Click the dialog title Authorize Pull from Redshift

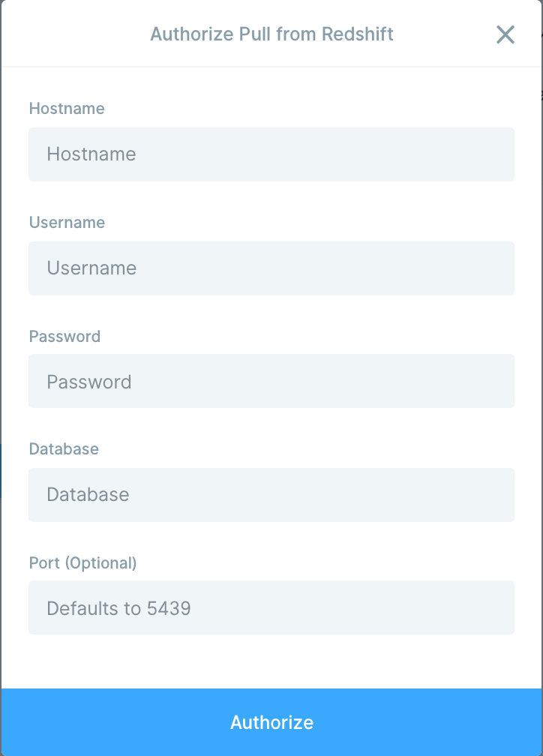pos(271,34)
